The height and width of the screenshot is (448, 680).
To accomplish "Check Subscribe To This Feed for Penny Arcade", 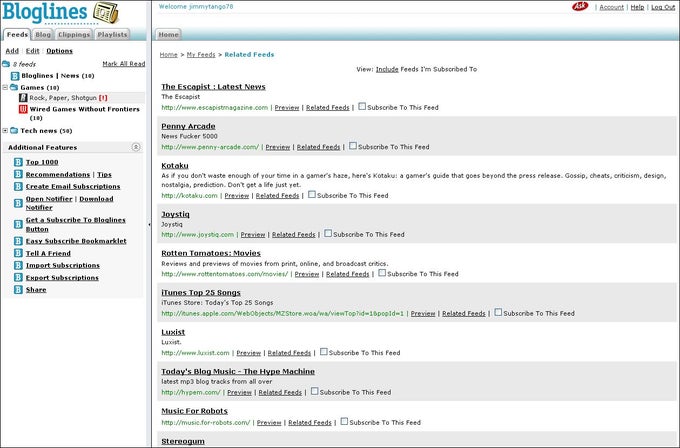I will [x=353, y=146].
